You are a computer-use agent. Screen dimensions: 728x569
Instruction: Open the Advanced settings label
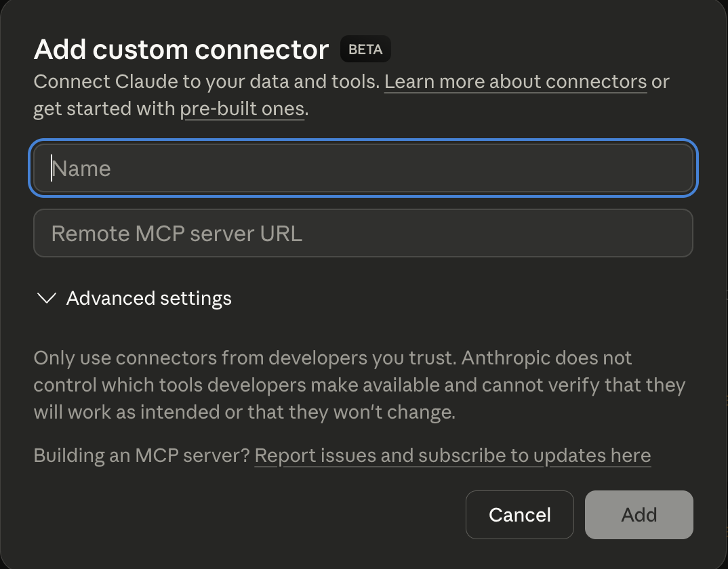click(148, 298)
